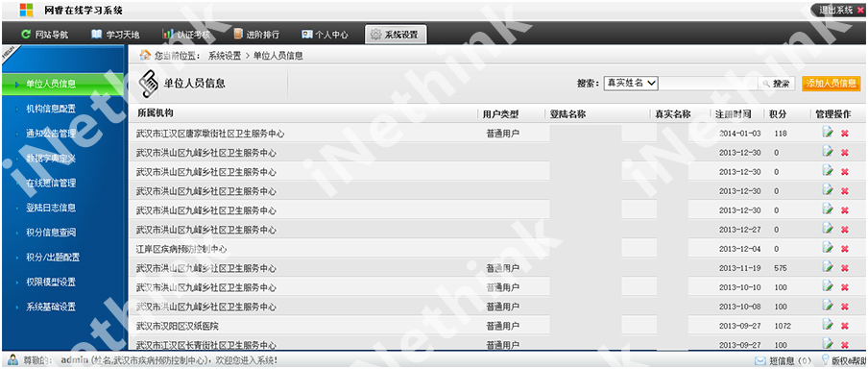Click into the search text field
The height and width of the screenshot is (369, 868).
click(x=708, y=83)
